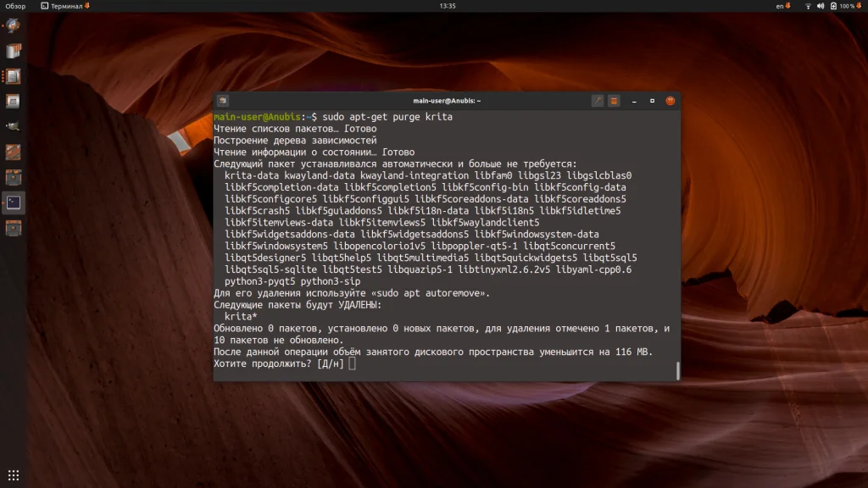Launch the globe web browser from dock

pyautogui.click(x=14, y=25)
